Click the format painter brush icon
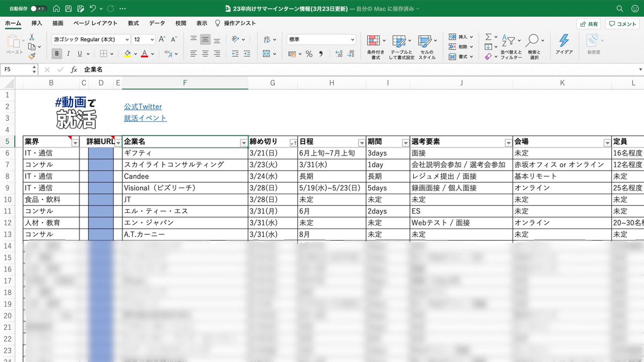644x362 pixels. tap(32, 56)
